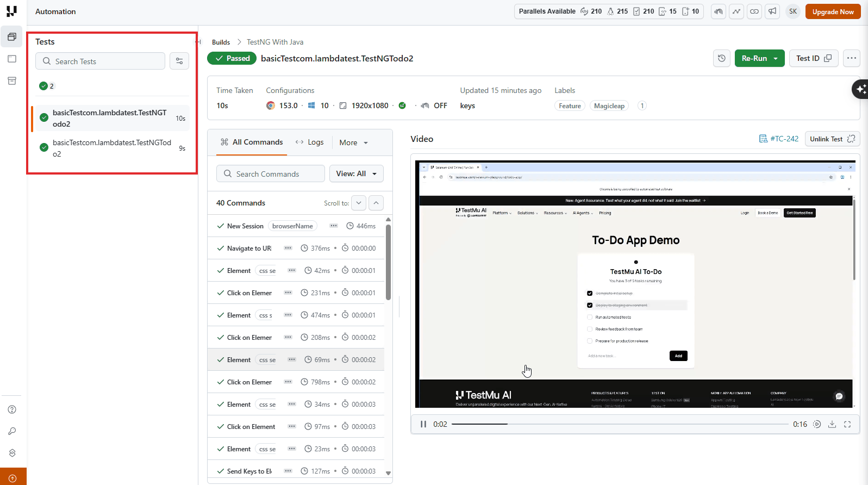Viewport: 868px width, 485px height.
Task: Click the commands list scrollbar thumb
Action: tap(388, 262)
